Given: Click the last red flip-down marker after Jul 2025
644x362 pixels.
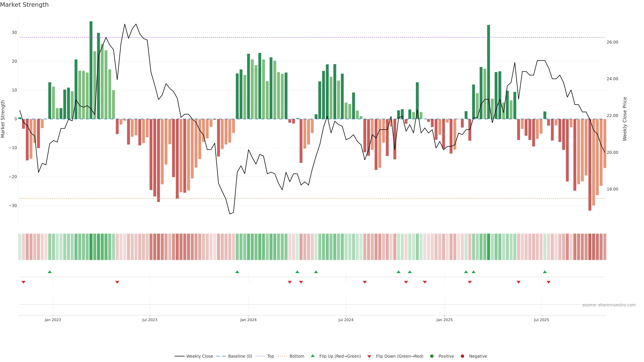Looking at the screenshot, I should tap(549, 282).
